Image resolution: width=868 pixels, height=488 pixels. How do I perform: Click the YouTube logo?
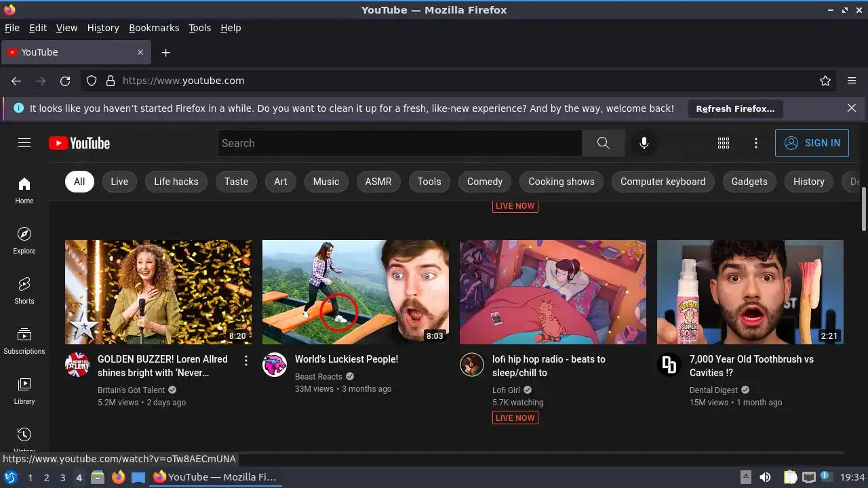click(x=79, y=143)
